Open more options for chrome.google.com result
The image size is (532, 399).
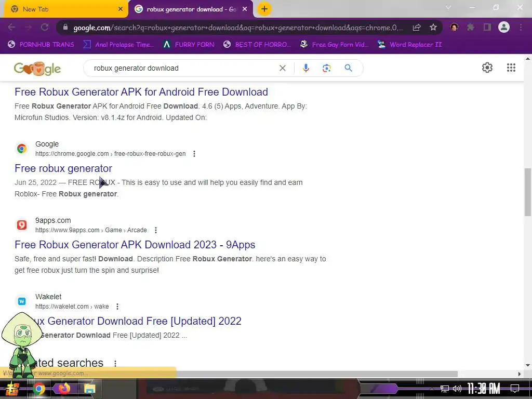point(194,154)
